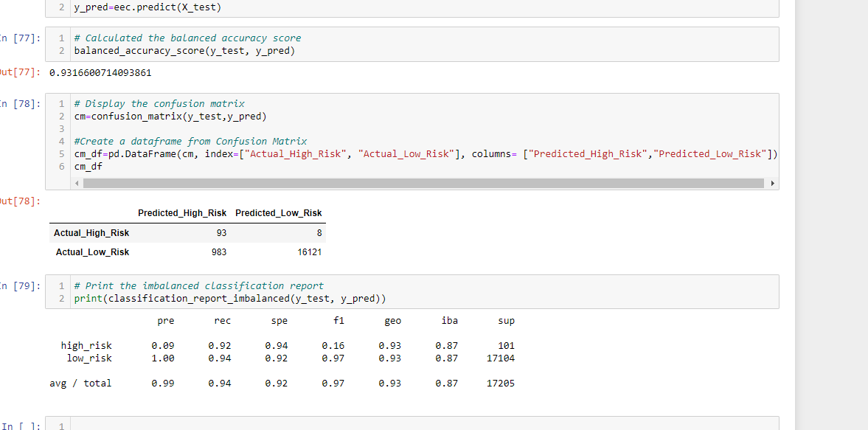The width and height of the screenshot is (868, 430).
Task: Click the low_risk precision value 1.00
Action: [163, 358]
